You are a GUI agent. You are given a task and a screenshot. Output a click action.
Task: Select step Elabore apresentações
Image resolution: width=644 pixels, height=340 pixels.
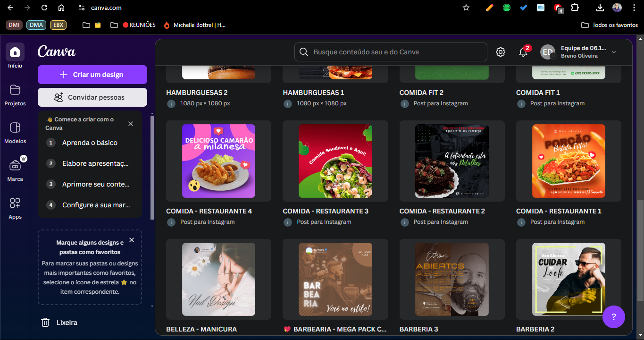click(x=90, y=163)
